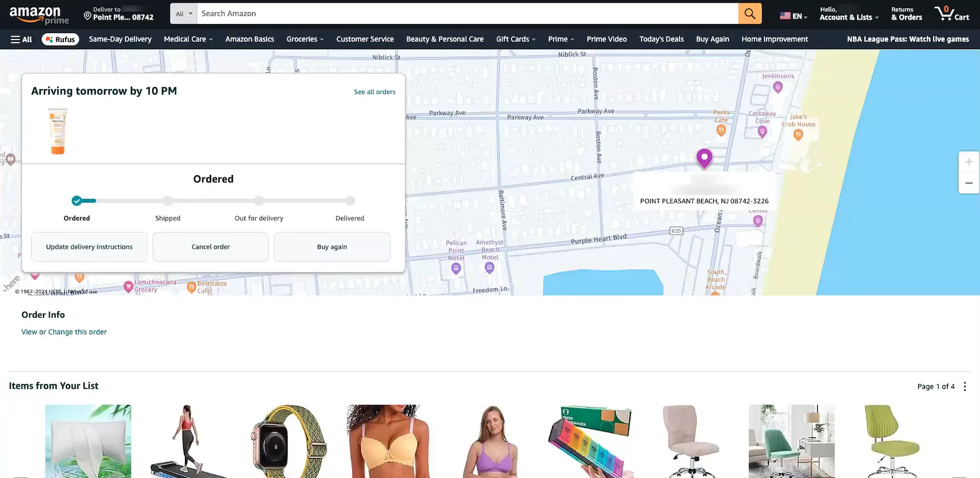The height and width of the screenshot is (478, 980).
Task: Open Prime Video
Action: pyautogui.click(x=606, y=40)
